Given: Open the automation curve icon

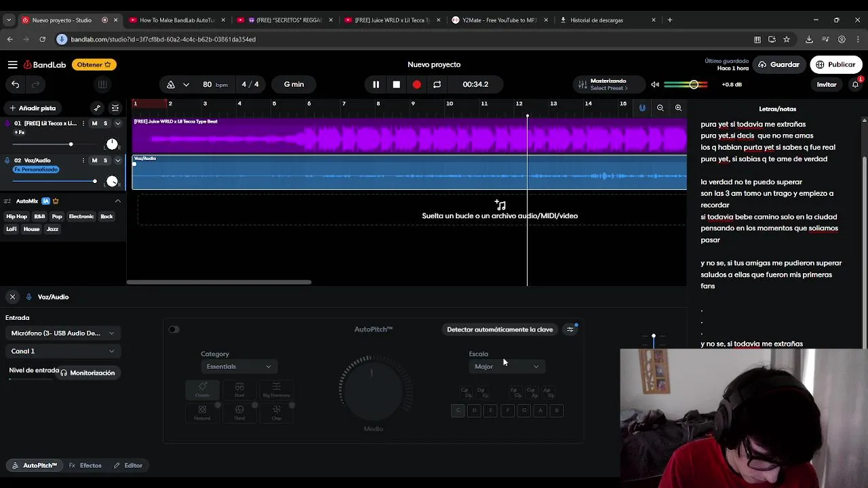Looking at the screenshot, I should tap(97, 108).
